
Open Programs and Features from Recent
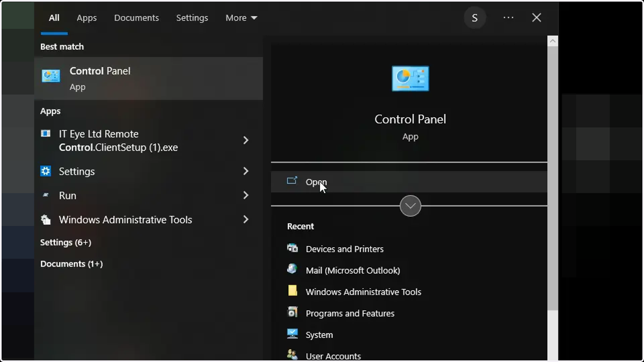(x=350, y=313)
